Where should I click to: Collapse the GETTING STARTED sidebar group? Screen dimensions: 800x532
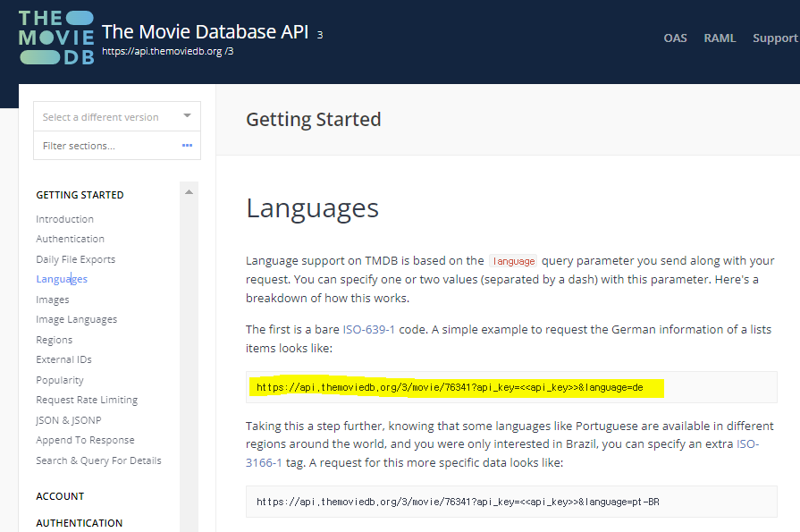click(80, 195)
